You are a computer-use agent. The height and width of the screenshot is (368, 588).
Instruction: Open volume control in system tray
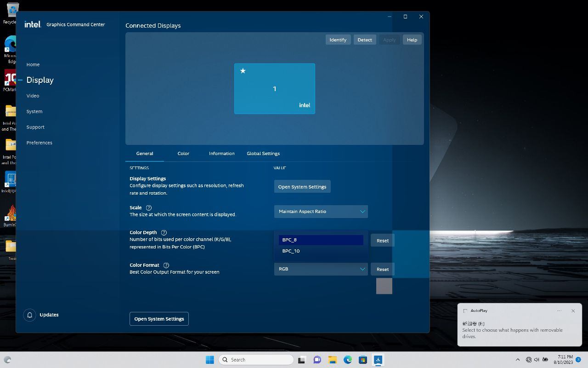click(x=537, y=360)
